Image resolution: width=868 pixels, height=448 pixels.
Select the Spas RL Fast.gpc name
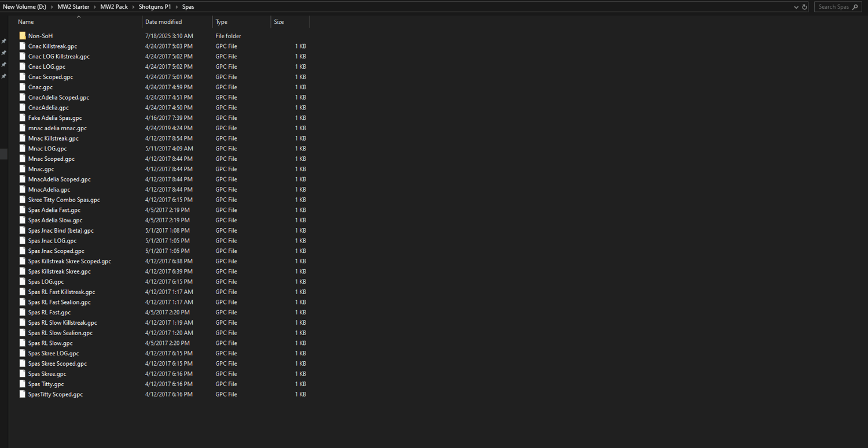pyautogui.click(x=50, y=313)
